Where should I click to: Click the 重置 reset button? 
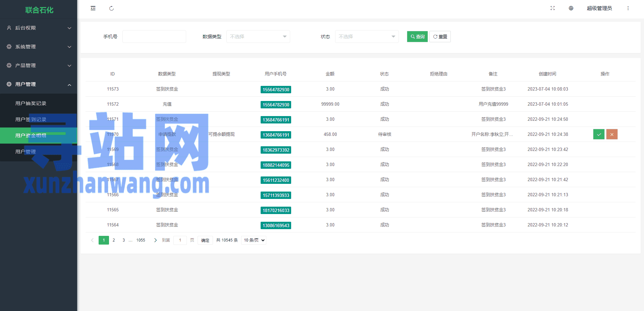click(x=440, y=37)
